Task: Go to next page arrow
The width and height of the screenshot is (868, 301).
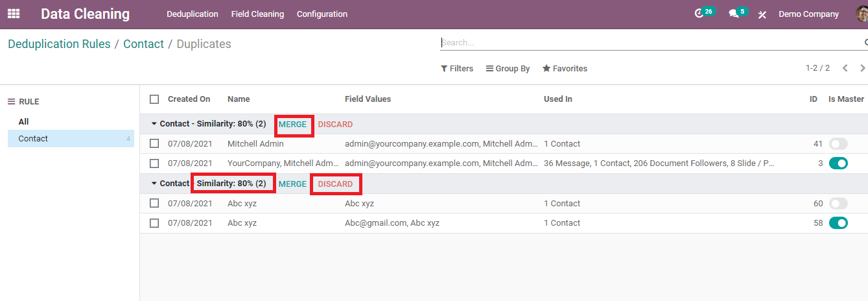Action: click(x=862, y=68)
